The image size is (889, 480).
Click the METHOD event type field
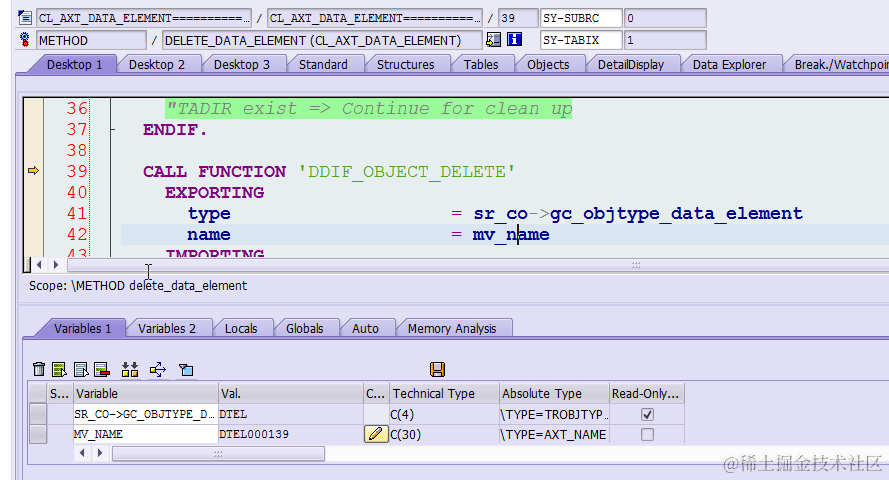91,40
